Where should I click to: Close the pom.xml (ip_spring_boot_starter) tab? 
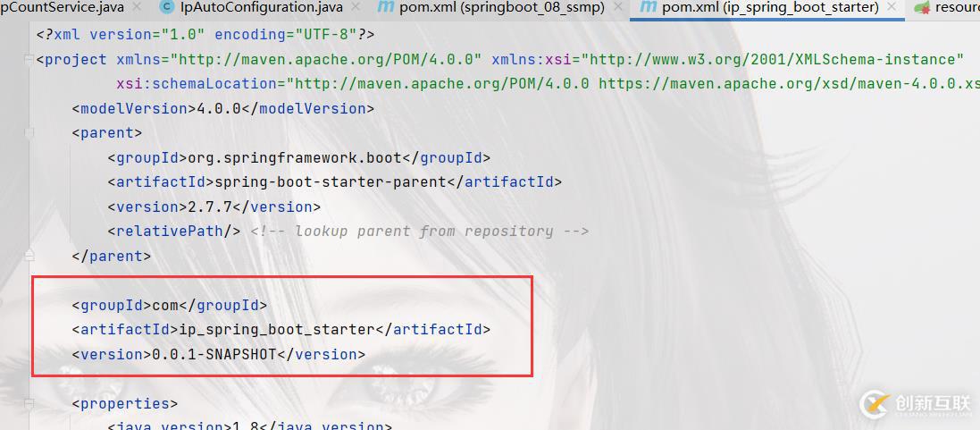892,7
